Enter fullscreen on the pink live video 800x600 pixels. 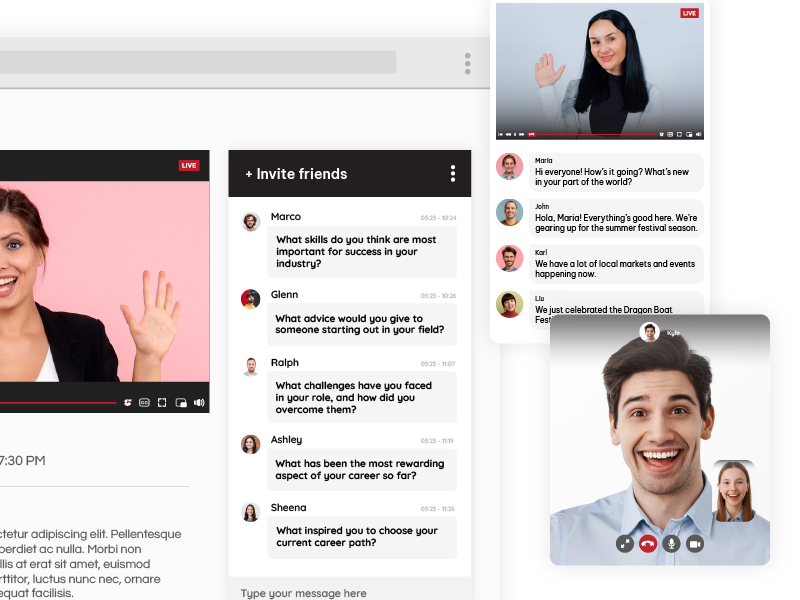(162, 403)
